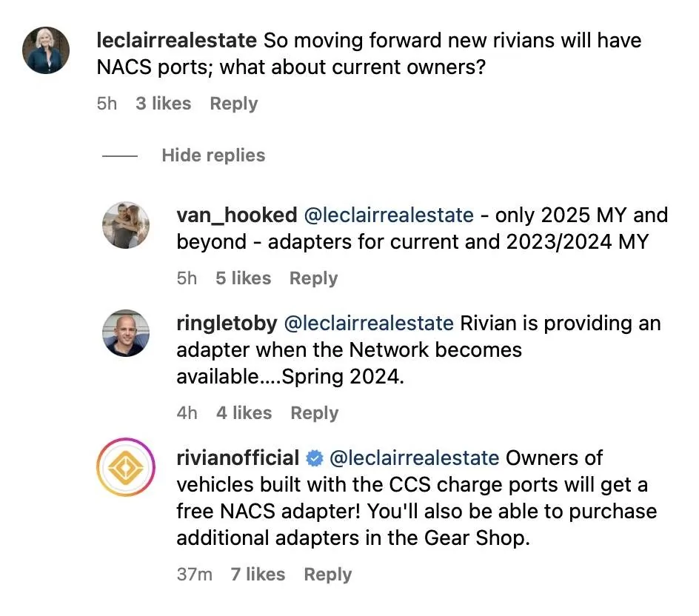Click ringletoby's profile avatar
Image resolution: width=699 pixels, height=616 pixels.
(126, 333)
